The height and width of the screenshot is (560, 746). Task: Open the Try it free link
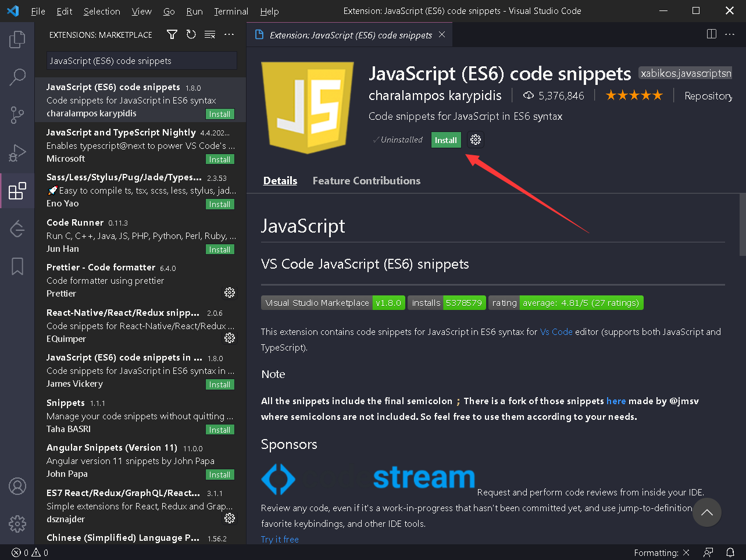[x=280, y=540]
